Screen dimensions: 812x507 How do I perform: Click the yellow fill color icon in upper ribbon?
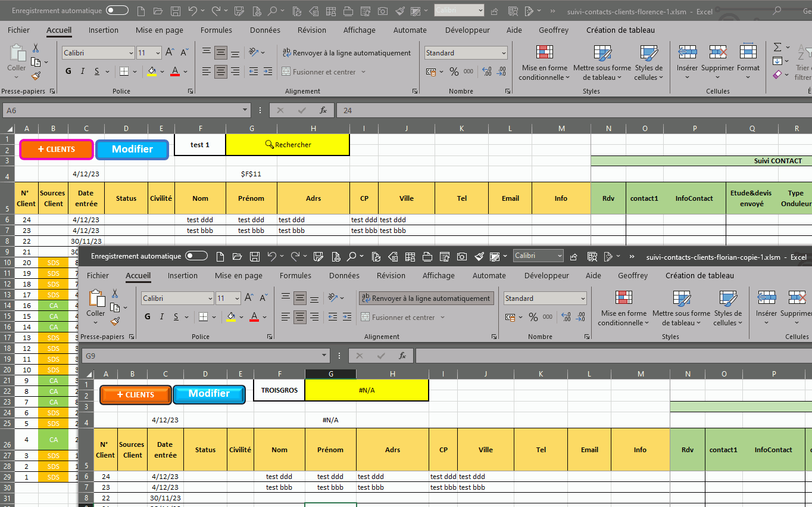[x=152, y=71]
